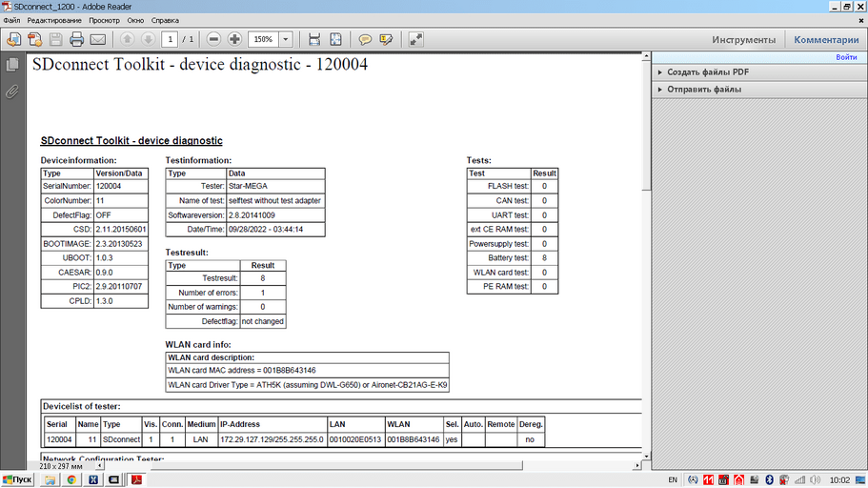Click the horizontal scrollbar right arrow
This screenshot has height=488, width=868.
point(637,466)
